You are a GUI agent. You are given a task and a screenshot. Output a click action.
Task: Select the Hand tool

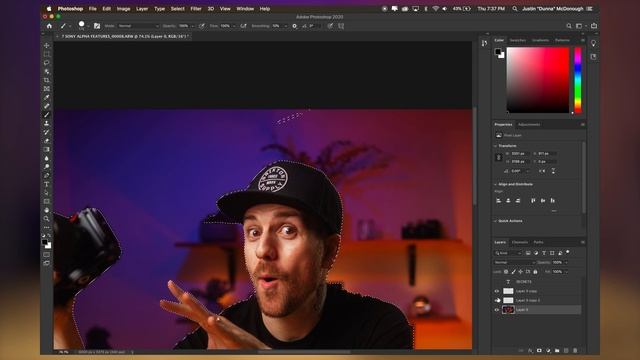[x=47, y=210]
